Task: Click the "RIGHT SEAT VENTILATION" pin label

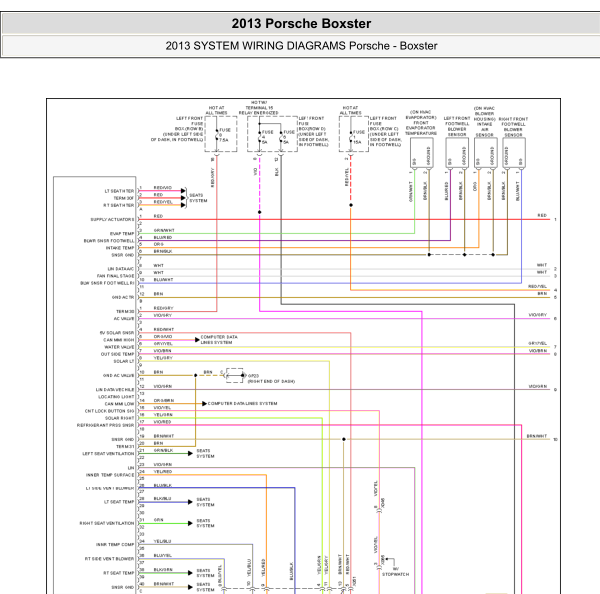Action: coord(107,523)
